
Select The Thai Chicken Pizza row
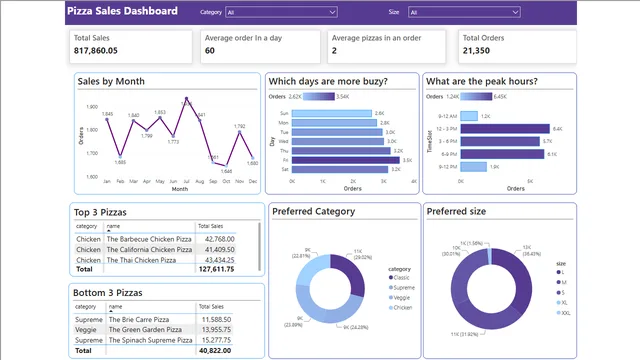pos(155,260)
